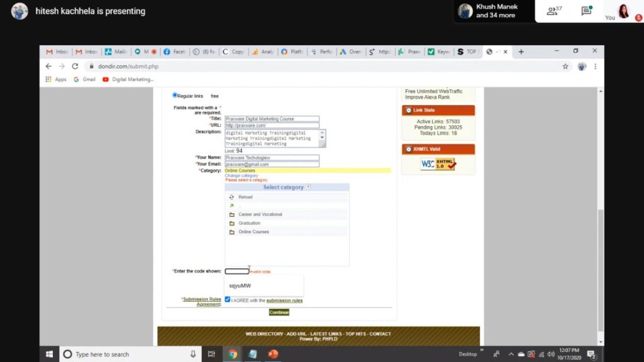Click the taskbar microphone icon

click(192, 354)
